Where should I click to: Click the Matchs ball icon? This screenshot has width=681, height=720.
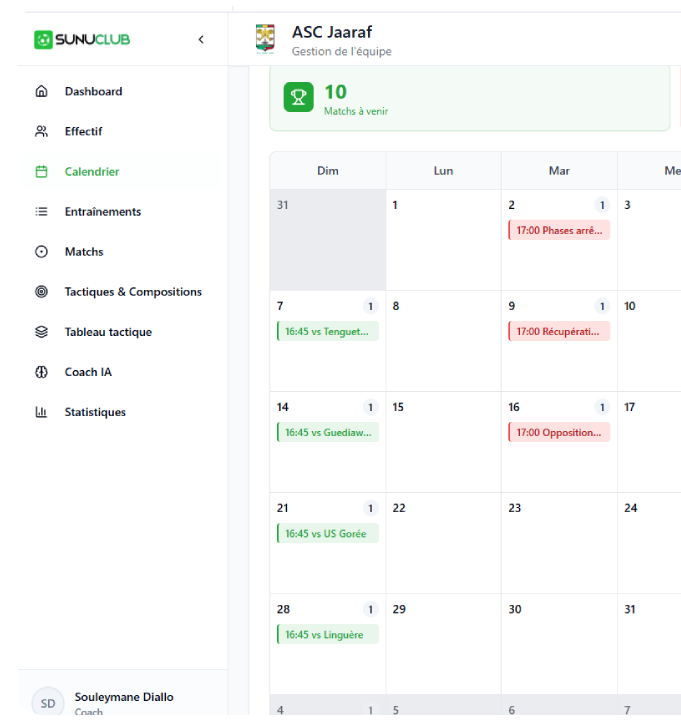[41, 252]
